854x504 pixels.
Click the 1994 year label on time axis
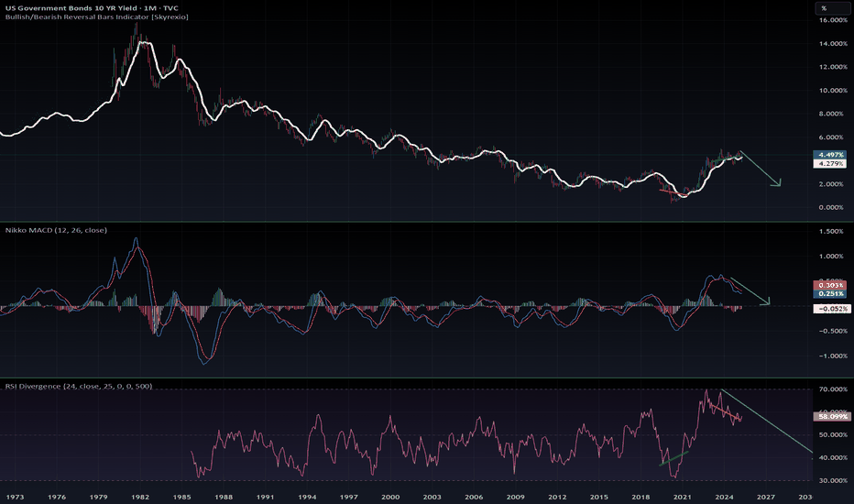coord(307,497)
